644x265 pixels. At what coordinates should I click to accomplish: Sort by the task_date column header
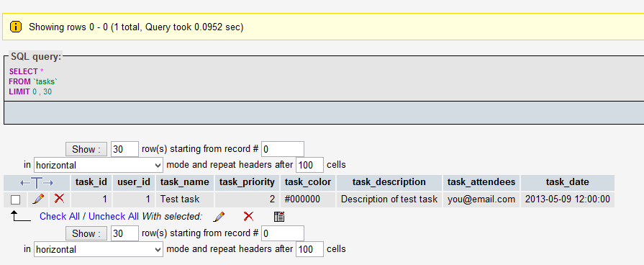coord(567,182)
